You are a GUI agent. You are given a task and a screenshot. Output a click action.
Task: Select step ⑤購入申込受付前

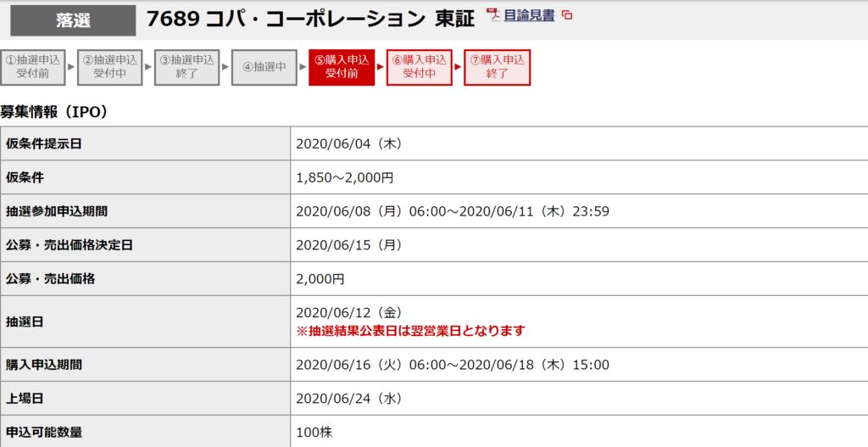tap(342, 67)
